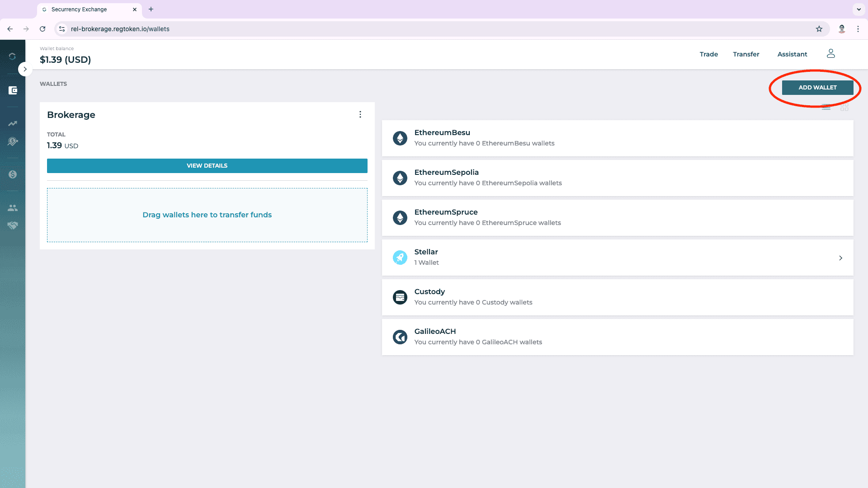Open the Chrome three-dot menu
This screenshot has width=868, height=488.
(858, 29)
